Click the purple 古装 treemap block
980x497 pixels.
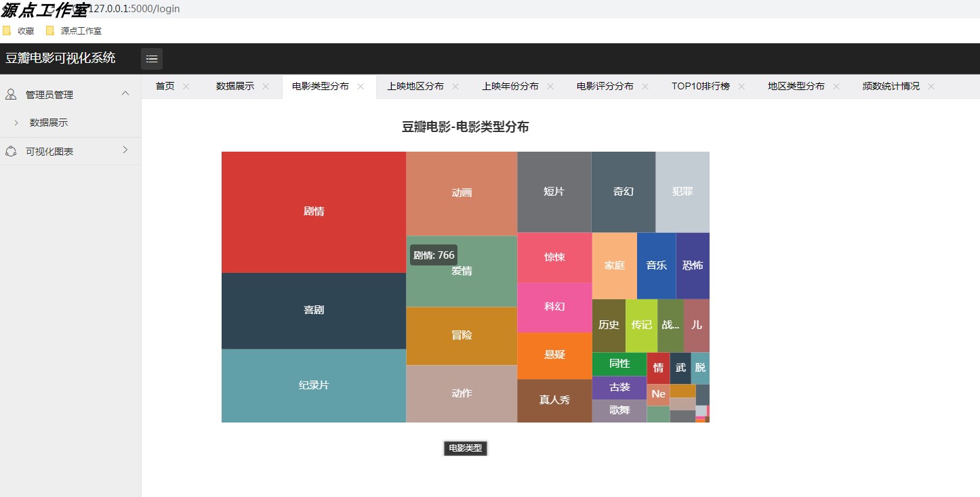(x=619, y=388)
